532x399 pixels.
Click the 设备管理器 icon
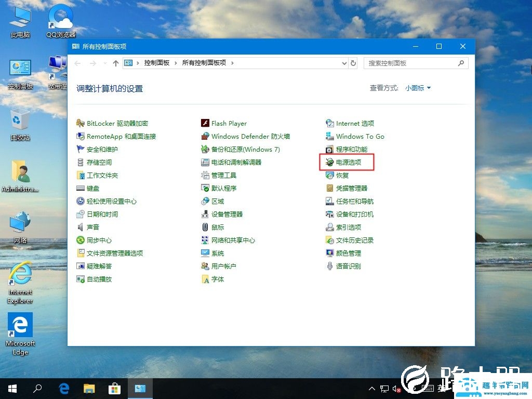click(x=205, y=214)
